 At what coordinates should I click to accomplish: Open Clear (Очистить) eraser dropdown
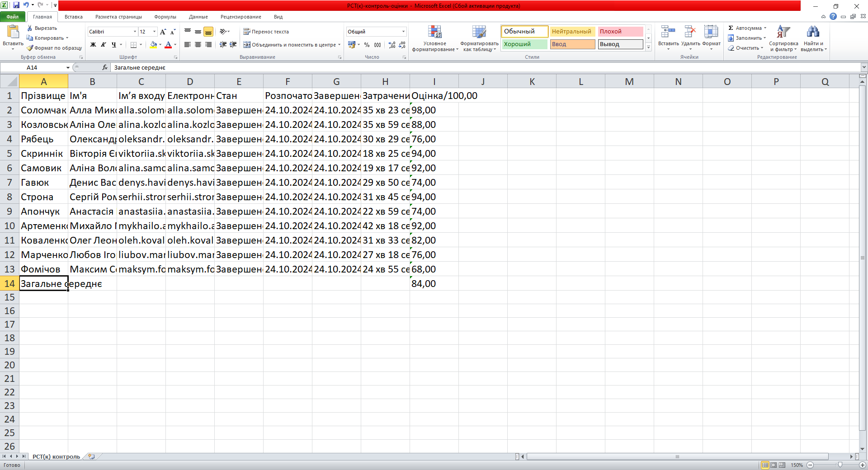pyautogui.click(x=745, y=48)
